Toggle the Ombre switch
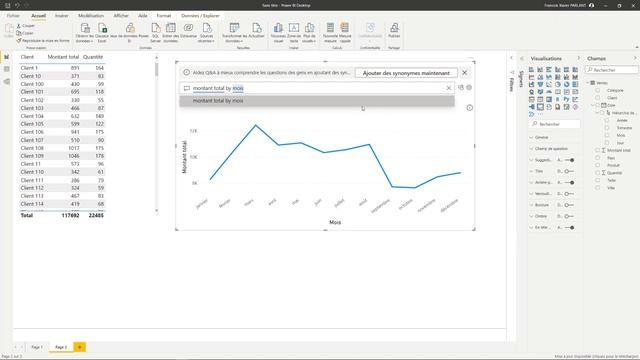640x360 pixels. pos(569,216)
